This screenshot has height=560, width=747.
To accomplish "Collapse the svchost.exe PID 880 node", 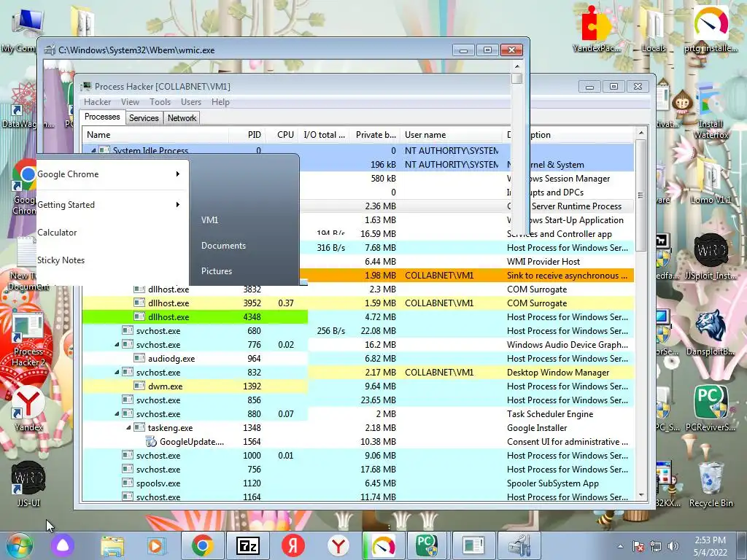I will pos(117,414).
